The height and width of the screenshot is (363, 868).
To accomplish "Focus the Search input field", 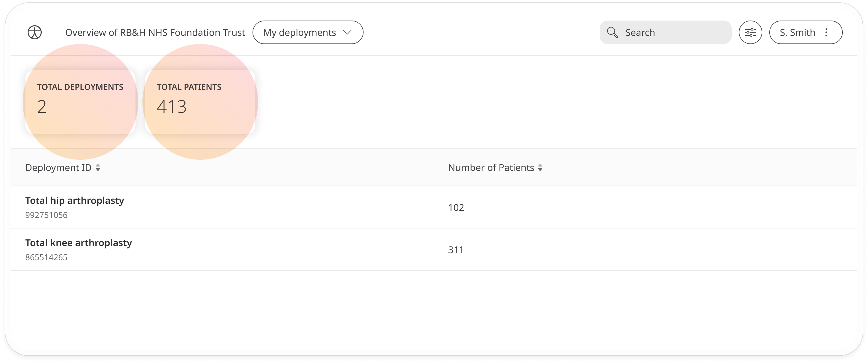I will [x=665, y=32].
